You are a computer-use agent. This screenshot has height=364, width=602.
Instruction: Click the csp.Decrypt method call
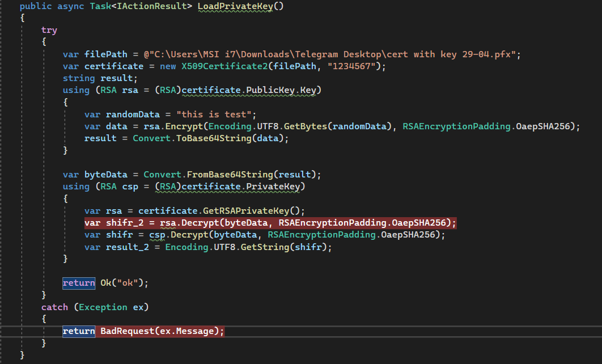pyautogui.click(x=179, y=235)
